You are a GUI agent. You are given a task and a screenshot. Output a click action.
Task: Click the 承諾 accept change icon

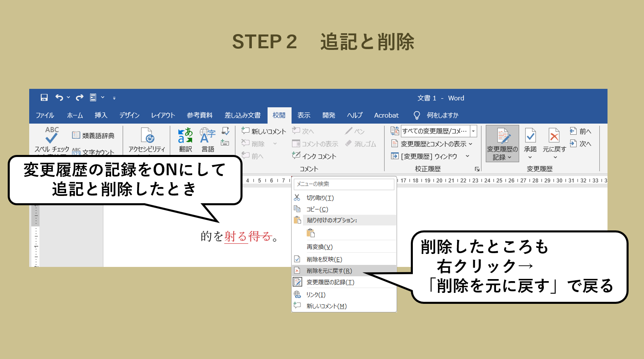[x=530, y=140]
